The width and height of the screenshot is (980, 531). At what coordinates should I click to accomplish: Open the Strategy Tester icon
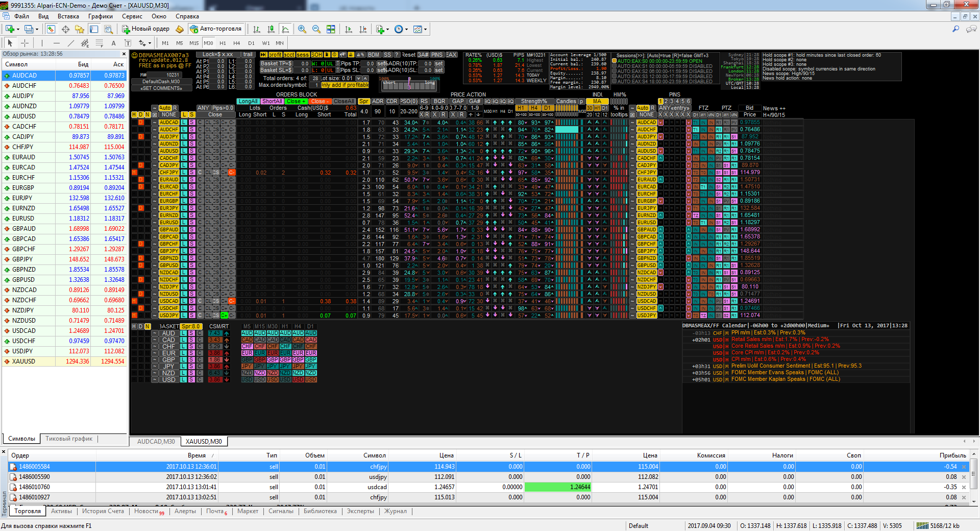(108, 29)
